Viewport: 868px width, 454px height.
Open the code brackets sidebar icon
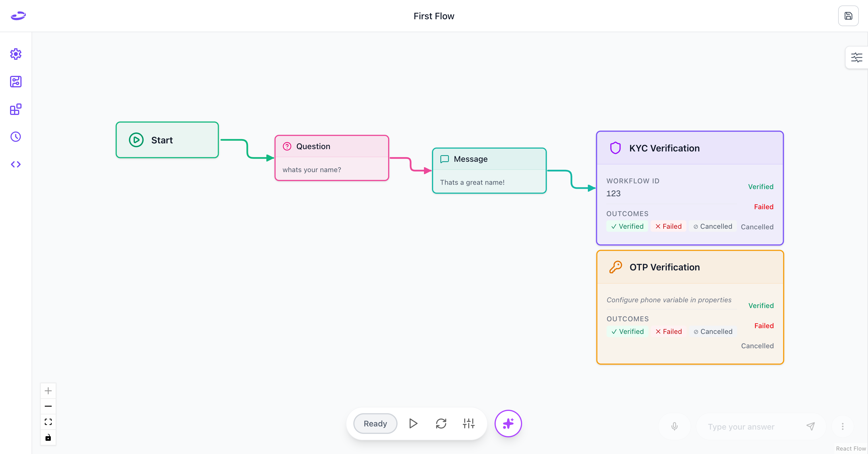(x=15, y=164)
